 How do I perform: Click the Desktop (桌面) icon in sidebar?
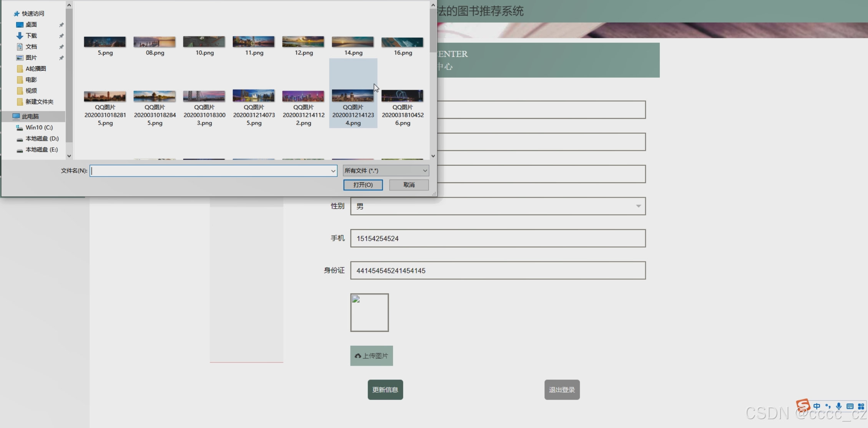tap(20, 25)
